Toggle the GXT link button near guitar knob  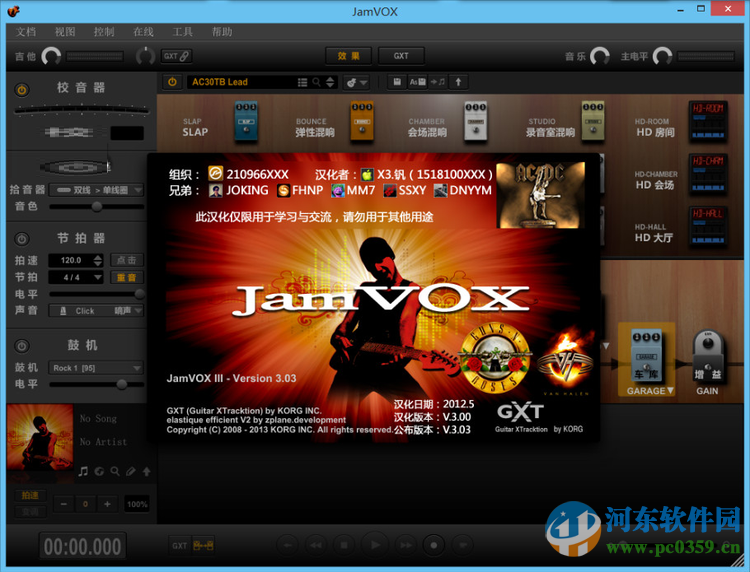(x=176, y=56)
